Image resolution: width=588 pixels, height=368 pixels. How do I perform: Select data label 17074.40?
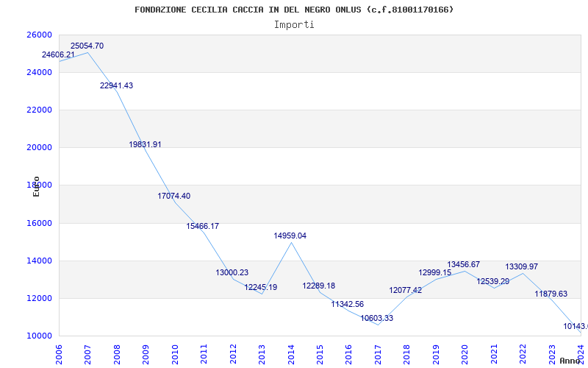[174, 196]
